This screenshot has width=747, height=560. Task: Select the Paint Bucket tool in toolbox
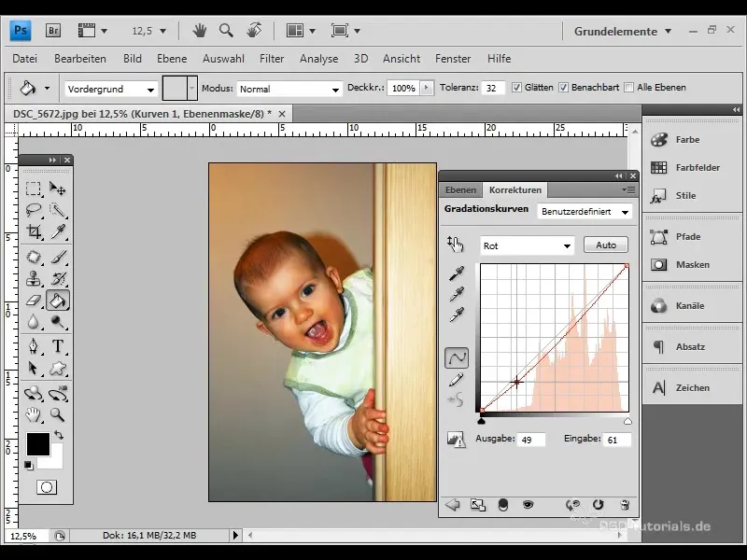point(58,301)
